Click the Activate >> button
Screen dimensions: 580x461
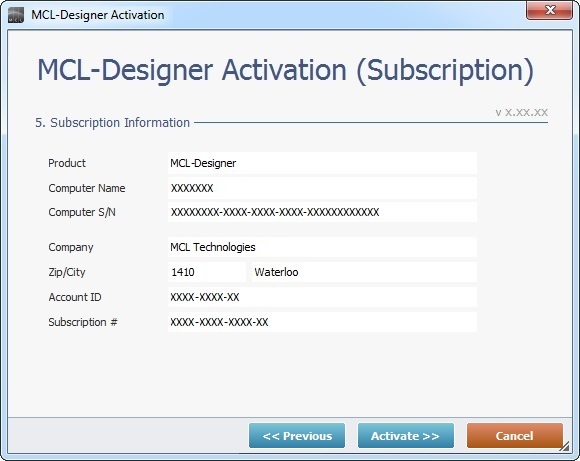(405, 435)
